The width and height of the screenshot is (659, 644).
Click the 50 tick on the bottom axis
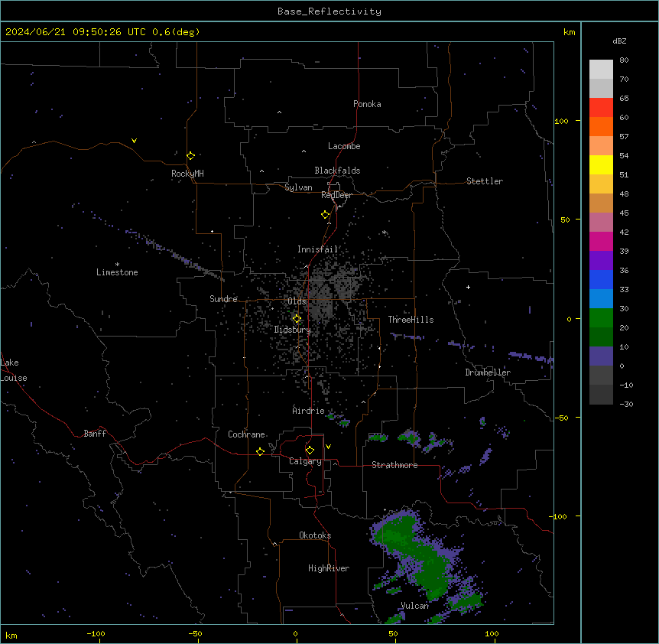pos(393,633)
